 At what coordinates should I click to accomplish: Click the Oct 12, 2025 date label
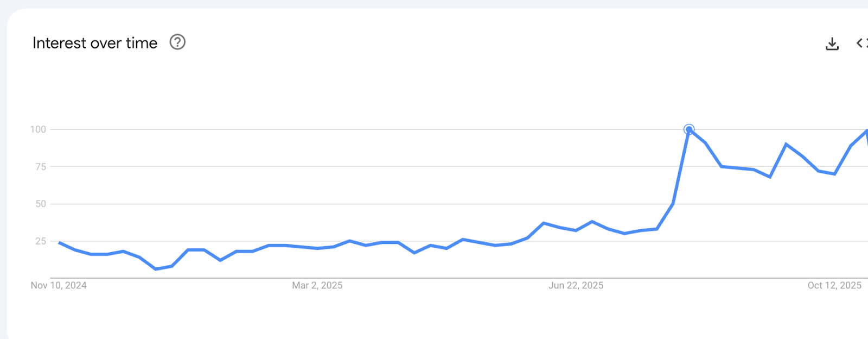(834, 285)
